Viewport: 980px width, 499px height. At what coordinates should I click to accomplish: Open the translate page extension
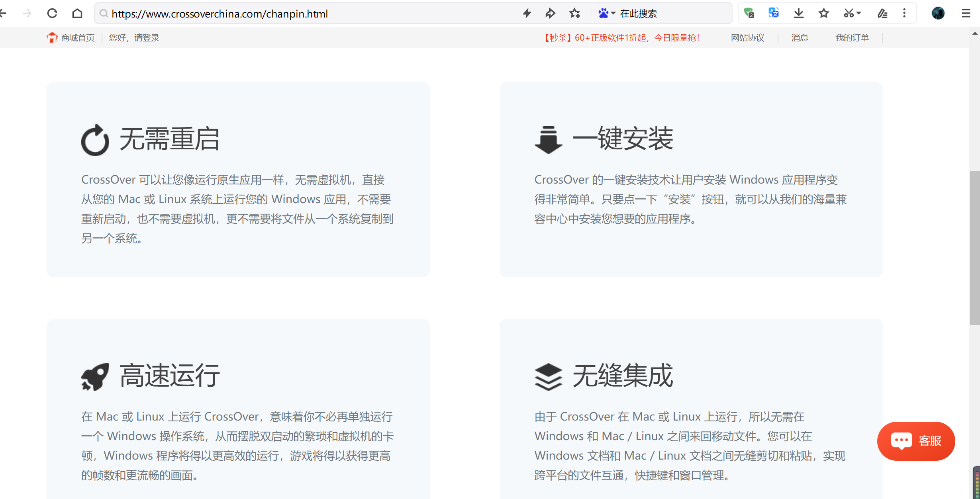click(773, 13)
